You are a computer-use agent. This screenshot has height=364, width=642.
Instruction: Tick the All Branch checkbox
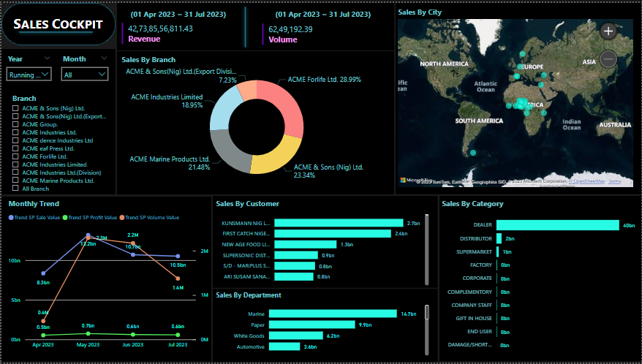click(15, 189)
